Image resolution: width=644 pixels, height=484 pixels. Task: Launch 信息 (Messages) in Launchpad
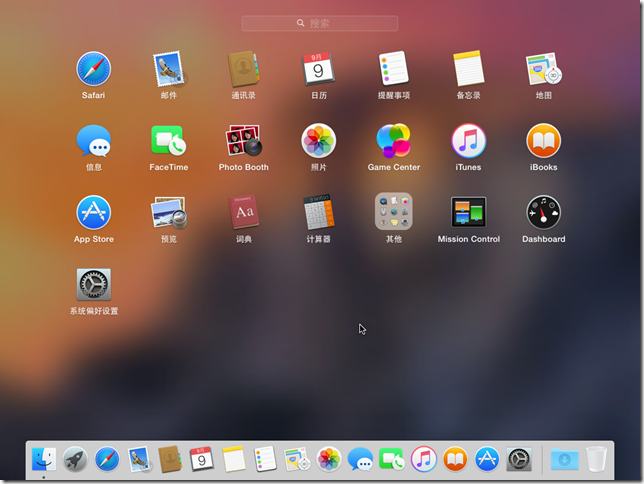[x=94, y=141]
